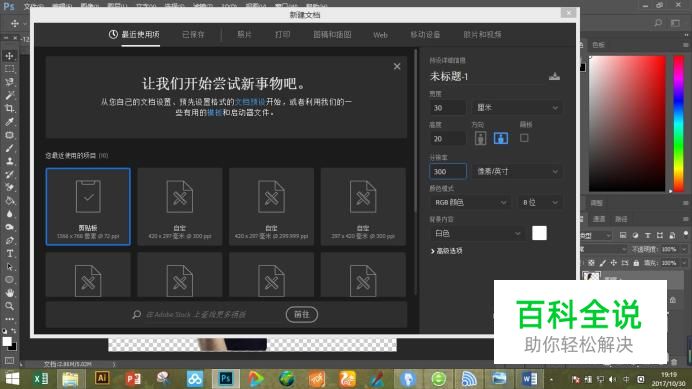Click the search icon in Adobe Stock field
The image size is (692, 389).
pos(137,314)
